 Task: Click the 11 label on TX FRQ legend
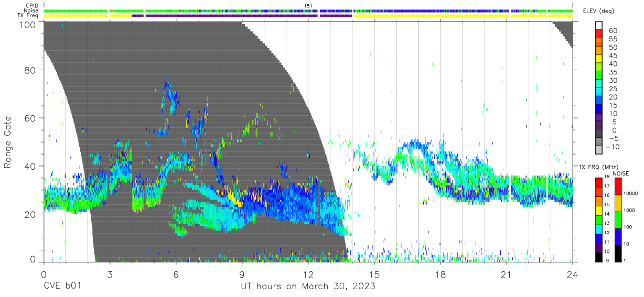607,242
